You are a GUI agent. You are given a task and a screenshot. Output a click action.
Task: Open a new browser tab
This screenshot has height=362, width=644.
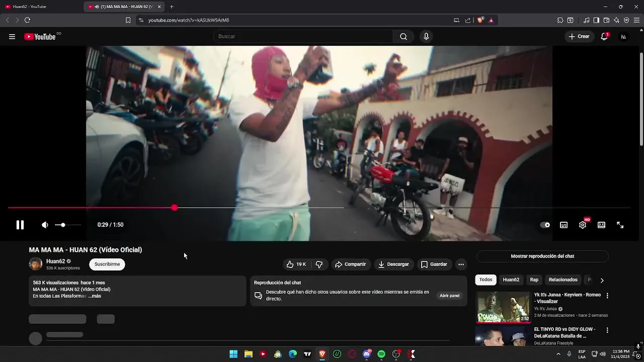(172, 7)
